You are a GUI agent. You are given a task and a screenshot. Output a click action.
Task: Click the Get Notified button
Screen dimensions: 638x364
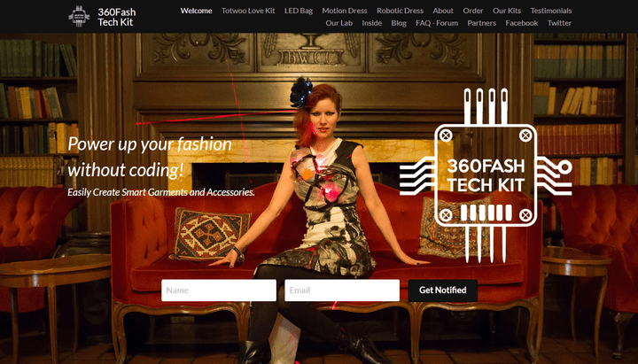(443, 290)
